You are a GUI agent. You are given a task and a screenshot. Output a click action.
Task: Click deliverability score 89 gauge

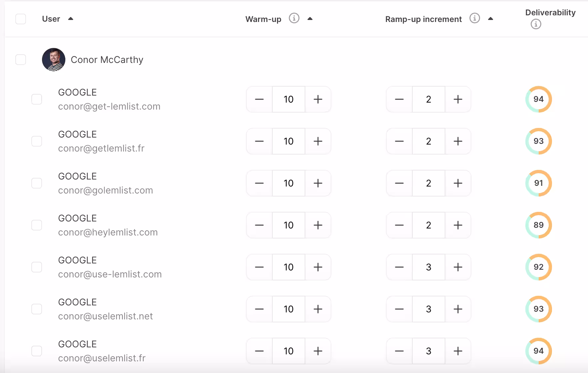539,225
